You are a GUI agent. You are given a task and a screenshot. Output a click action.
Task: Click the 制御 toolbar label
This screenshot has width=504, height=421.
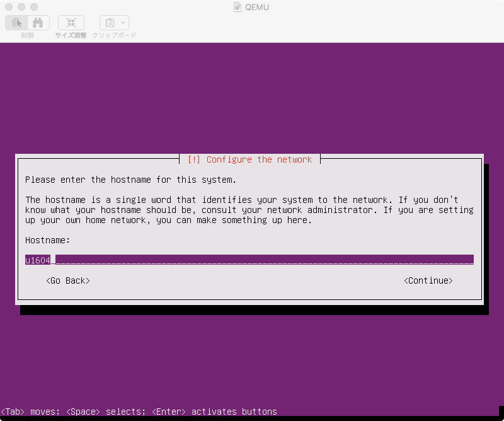click(27, 35)
